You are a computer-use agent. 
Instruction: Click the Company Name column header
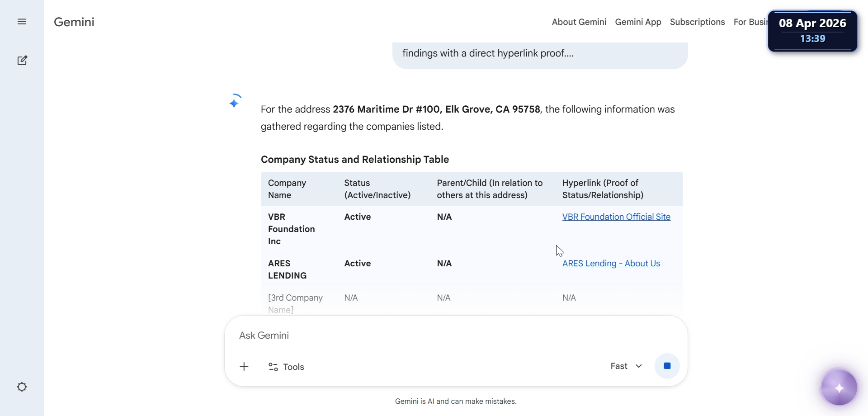click(287, 189)
